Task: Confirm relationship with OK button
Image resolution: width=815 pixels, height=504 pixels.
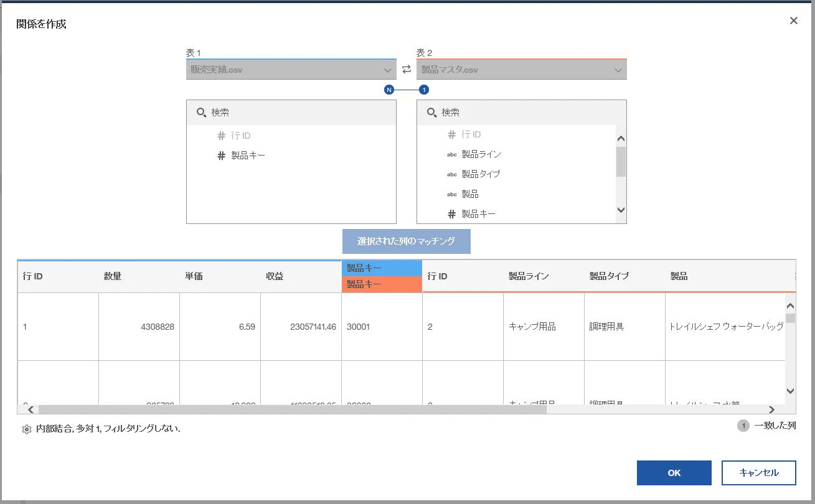Action: tap(674, 473)
